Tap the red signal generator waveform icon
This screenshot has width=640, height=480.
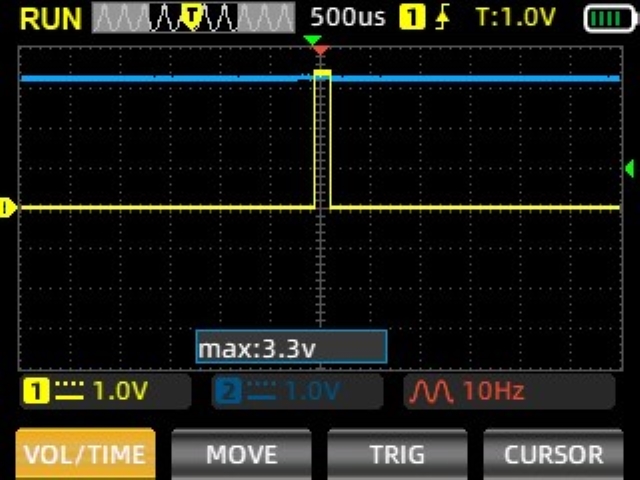click(431, 391)
